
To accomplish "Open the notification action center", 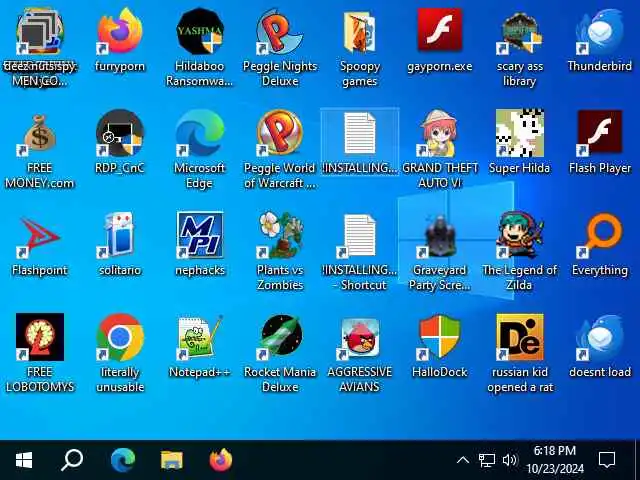I will coord(607,460).
